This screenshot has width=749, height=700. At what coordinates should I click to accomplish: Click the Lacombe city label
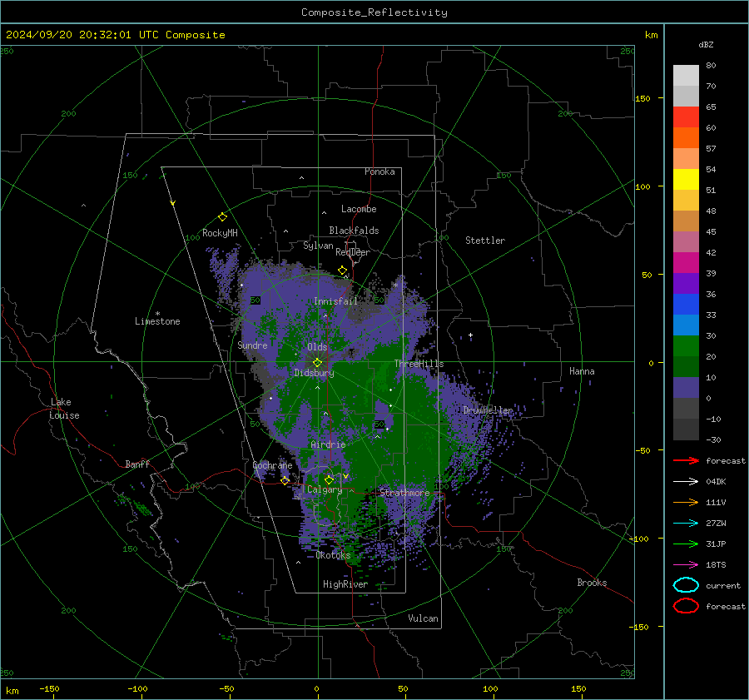tap(359, 209)
